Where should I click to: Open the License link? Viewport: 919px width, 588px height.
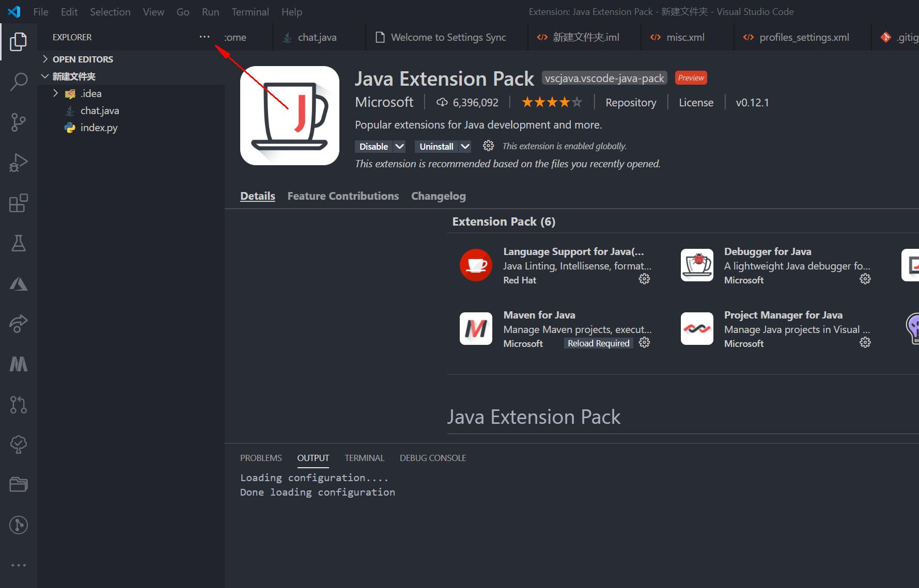[x=696, y=103]
